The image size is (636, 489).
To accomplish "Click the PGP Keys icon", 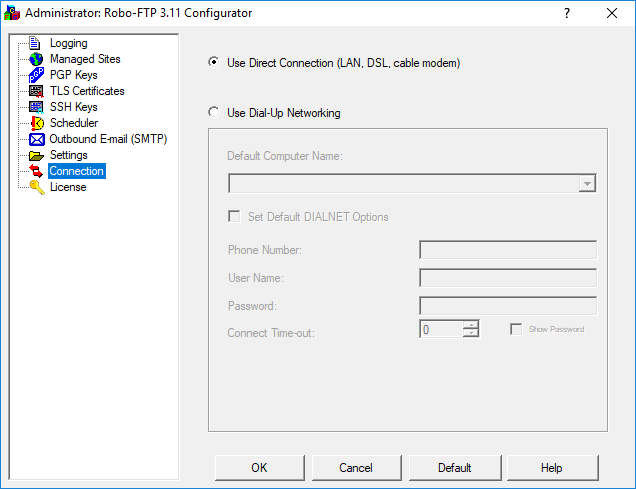I will pos(37,75).
